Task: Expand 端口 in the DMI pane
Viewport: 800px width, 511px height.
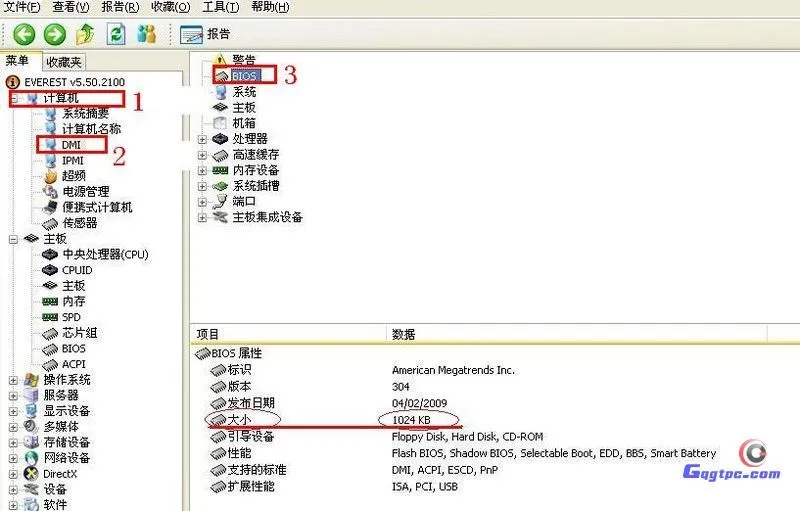Action: point(203,202)
